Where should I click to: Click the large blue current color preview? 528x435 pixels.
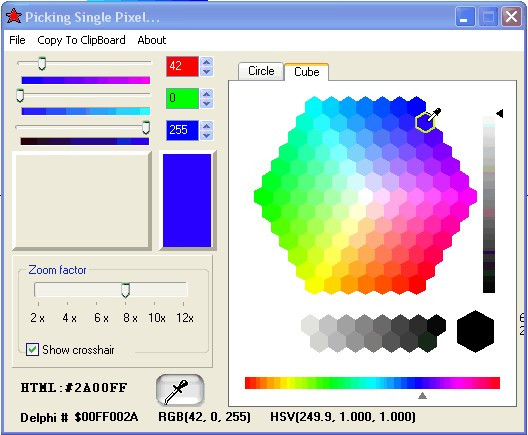click(x=187, y=201)
